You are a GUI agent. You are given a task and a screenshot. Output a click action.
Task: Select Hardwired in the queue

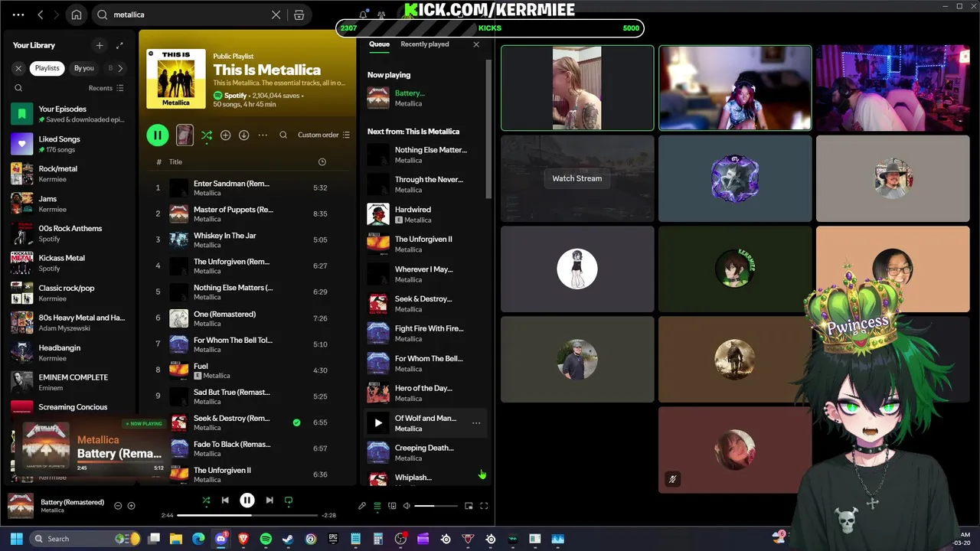(x=426, y=214)
